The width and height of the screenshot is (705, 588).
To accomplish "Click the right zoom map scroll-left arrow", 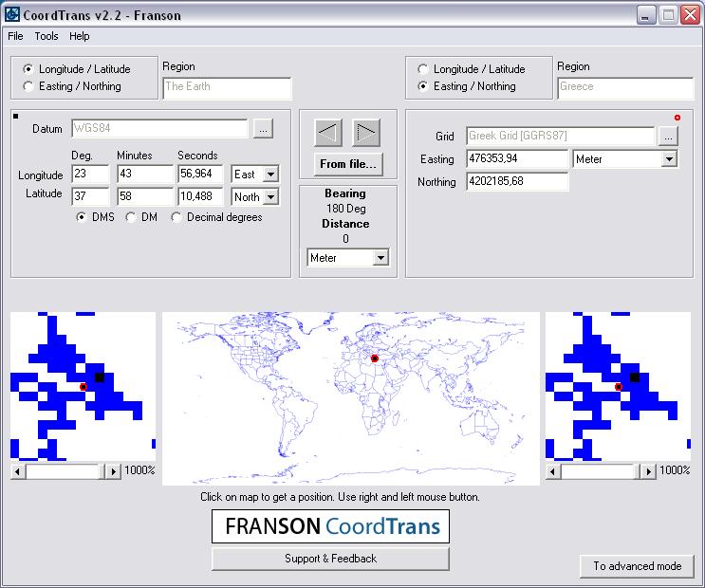I will (x=552, y=471).
